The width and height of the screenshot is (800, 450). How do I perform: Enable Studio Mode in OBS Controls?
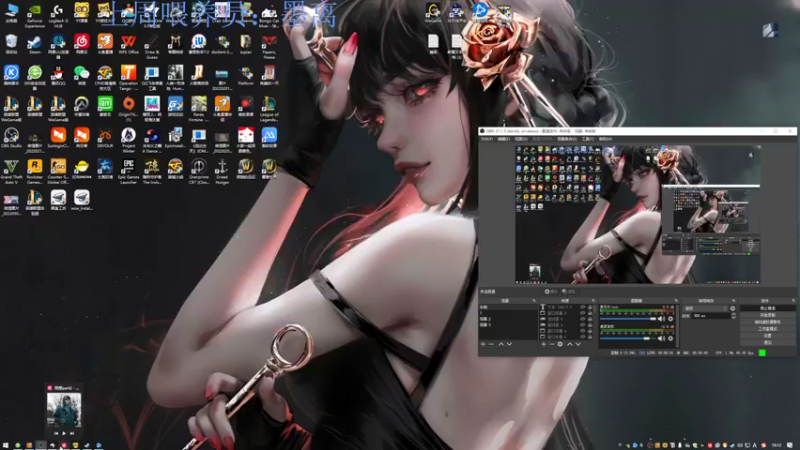(x=768, y=329)
